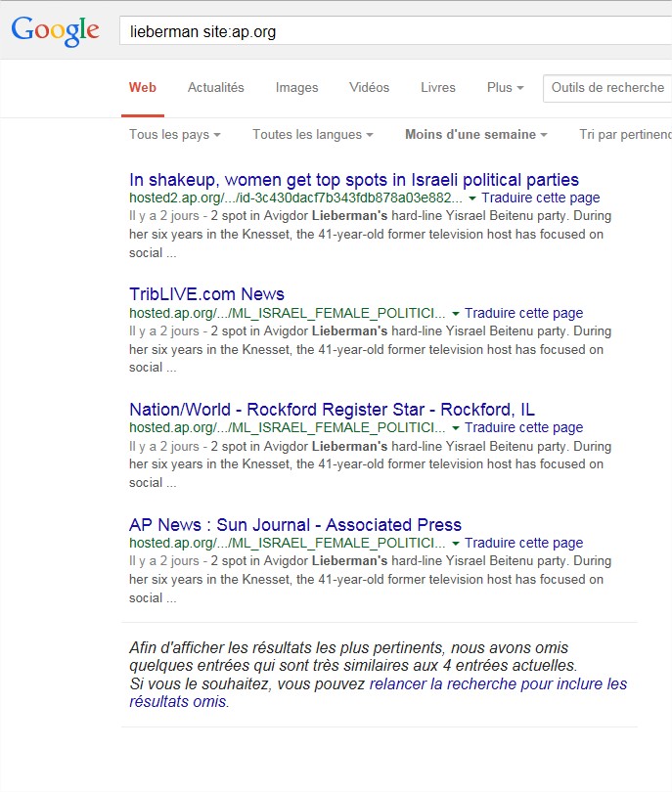Viewport: 672px width, 792px height.
Task: Click the Google logo
Action: pyautogui.click(x=56, y=31)
